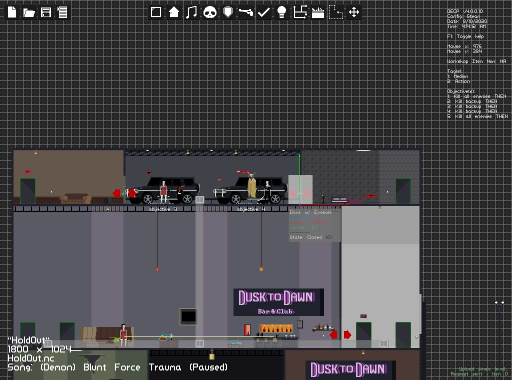Select the skull enemy placement tool
The height and width of the screenshot is (380, 512).
pyautogui.click(x=210, y=12)
